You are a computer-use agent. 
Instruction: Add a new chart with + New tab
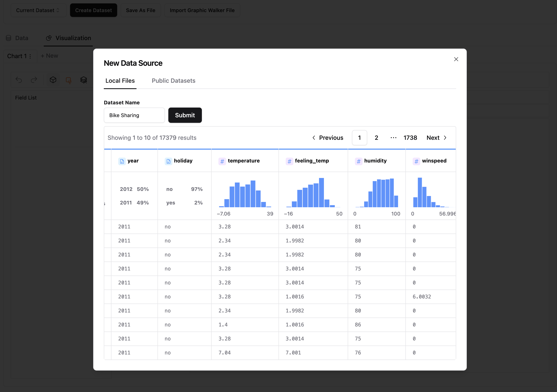point(49,56)
